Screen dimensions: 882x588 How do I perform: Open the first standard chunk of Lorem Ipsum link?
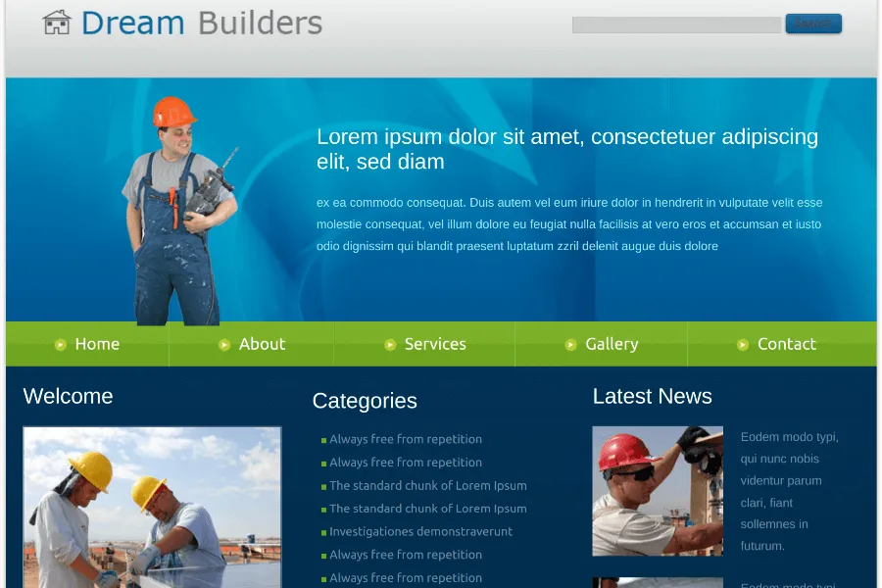click(427, 485)
